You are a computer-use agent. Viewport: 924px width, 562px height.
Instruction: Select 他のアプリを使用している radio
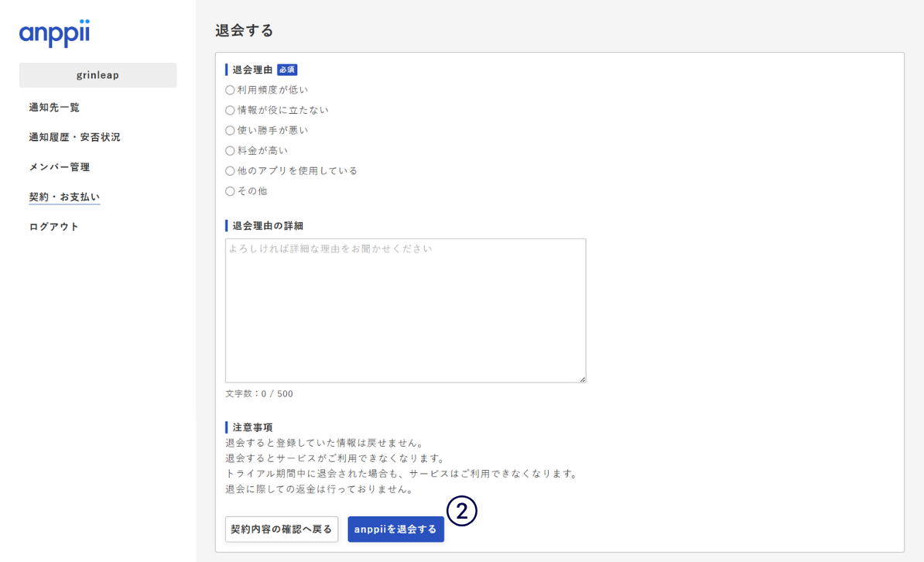pos(230,170)
